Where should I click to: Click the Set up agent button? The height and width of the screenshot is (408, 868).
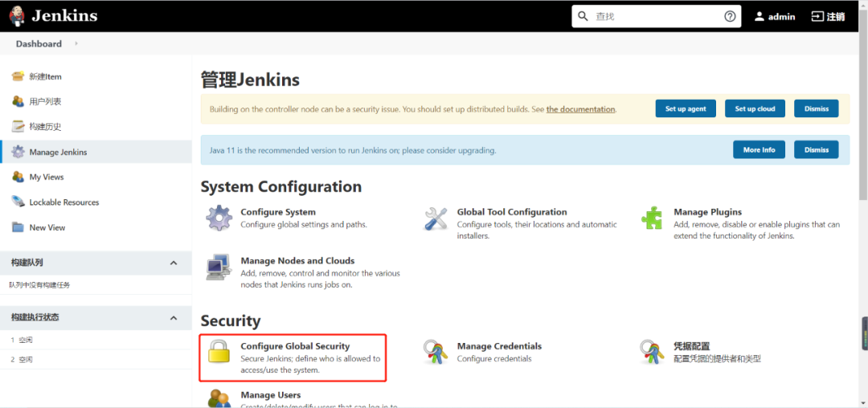pyautogui.click(x=686, y=108)
